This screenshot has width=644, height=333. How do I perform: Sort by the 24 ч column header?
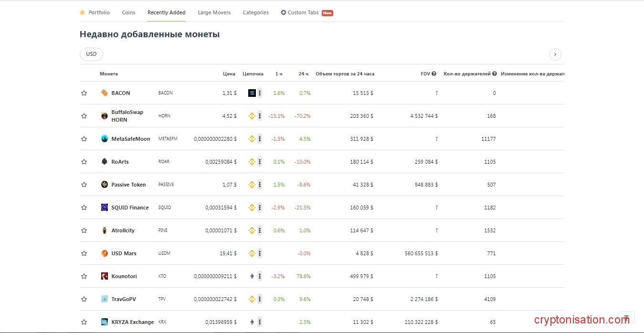(x=303, y=74)
